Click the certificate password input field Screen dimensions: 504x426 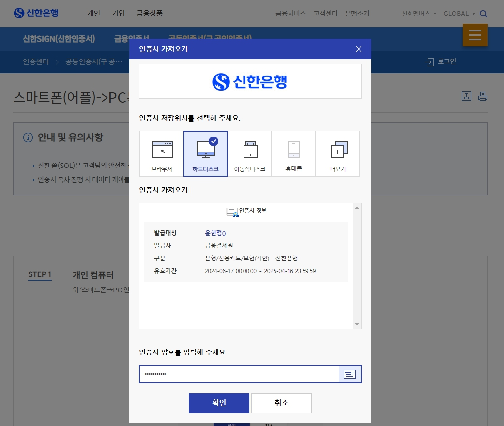(239, 374)
